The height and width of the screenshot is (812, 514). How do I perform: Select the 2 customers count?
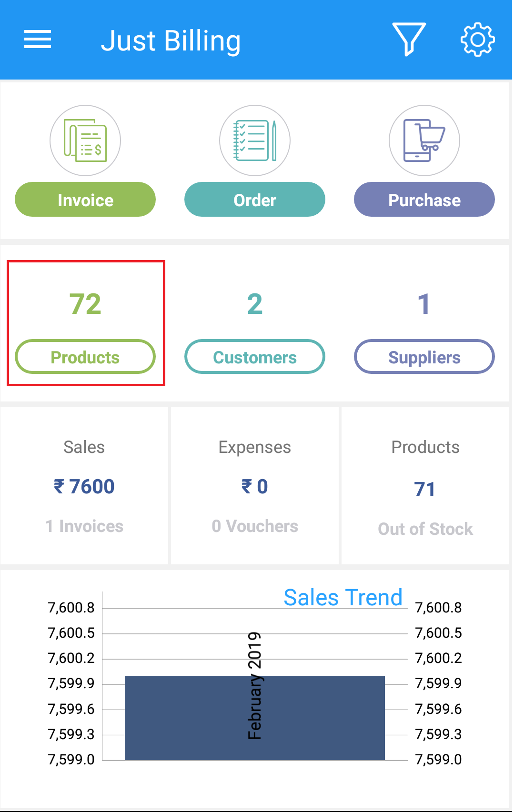pos(255,304)
